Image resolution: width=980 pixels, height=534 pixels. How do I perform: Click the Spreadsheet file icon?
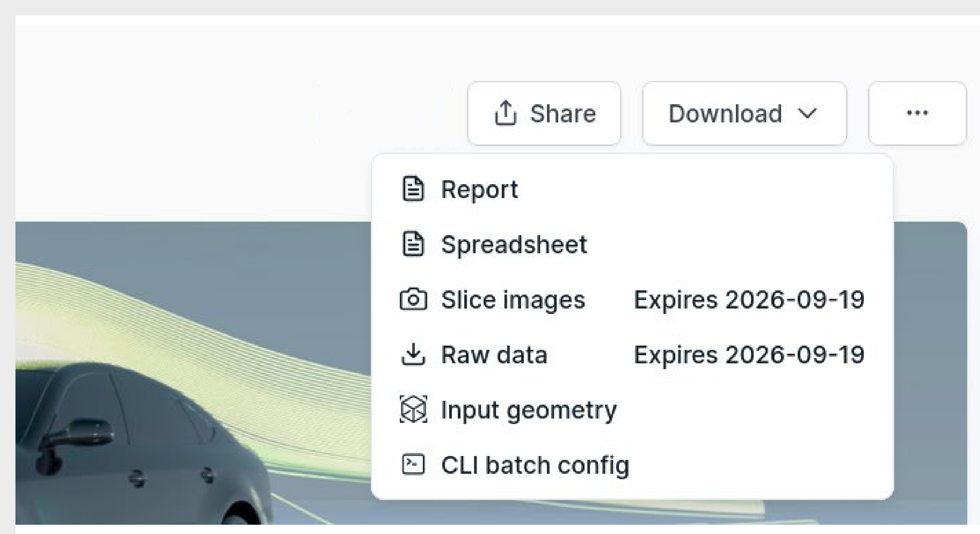point(413,244)
